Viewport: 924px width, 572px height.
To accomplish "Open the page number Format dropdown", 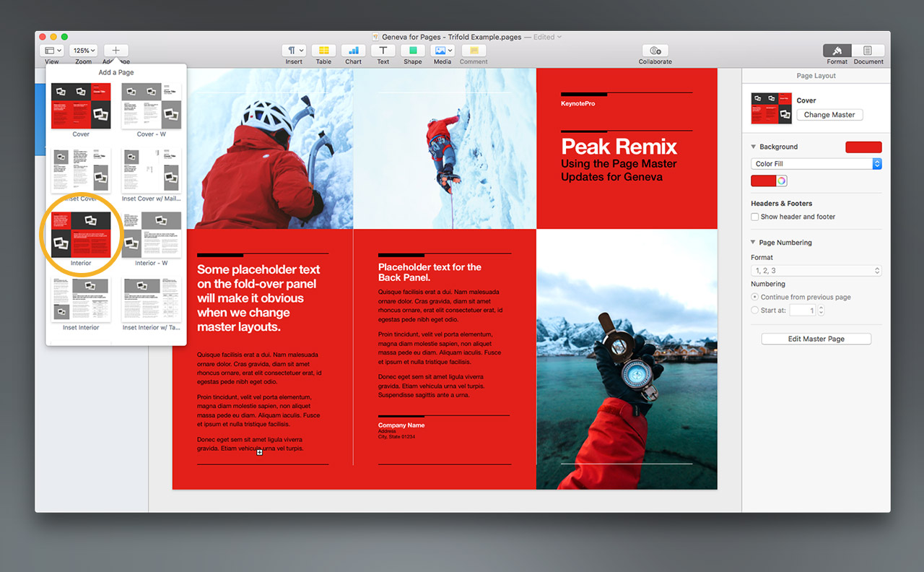I will (x=816, y=271).
